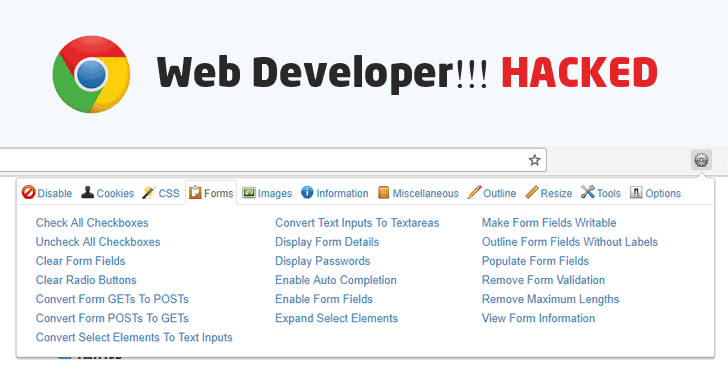The image size is (728, 380).
Task: Select the CSS wand tab
Action: pos(161,193)
